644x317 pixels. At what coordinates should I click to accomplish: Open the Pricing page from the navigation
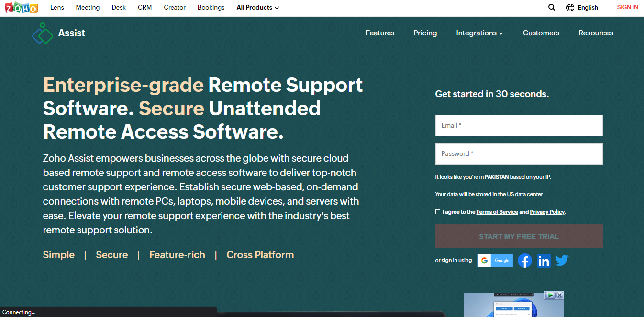pyautogui.click(x=425, y=33)
